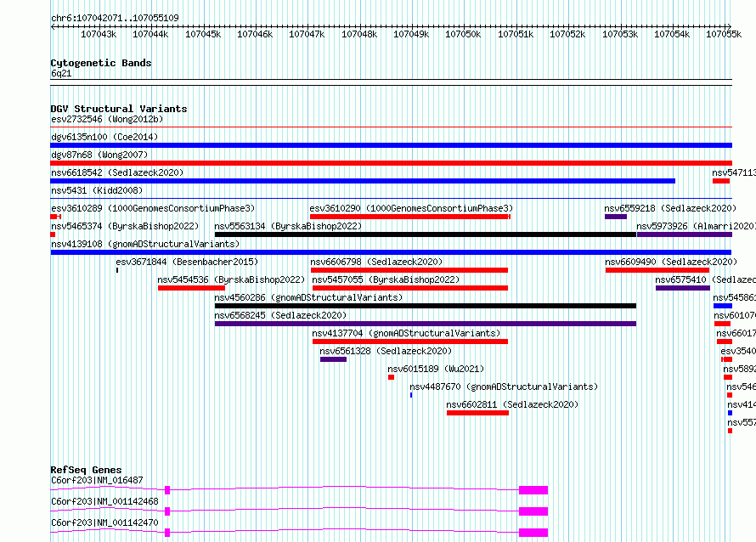The image size is (756, 542).
Task: Open nsv6559218 (Sedlazeck2020) label
Action: 671,208
